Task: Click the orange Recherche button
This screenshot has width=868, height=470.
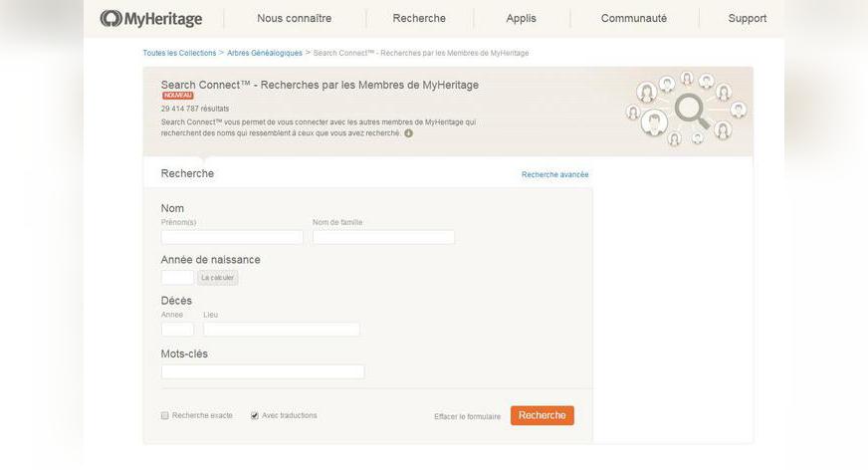Action: (x=542, y=415)
